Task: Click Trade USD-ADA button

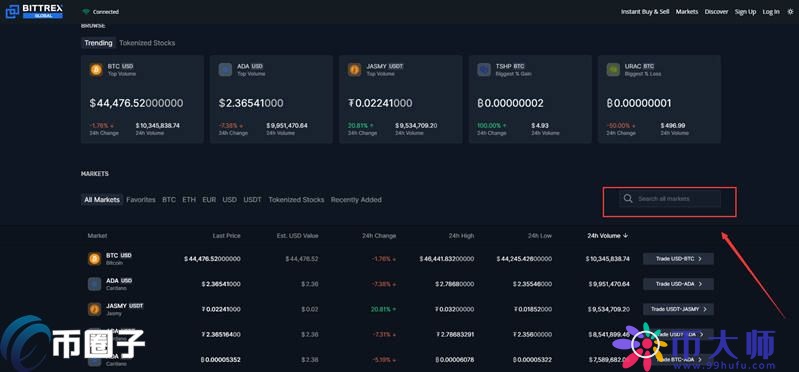Action: click(x=678, y=284)
